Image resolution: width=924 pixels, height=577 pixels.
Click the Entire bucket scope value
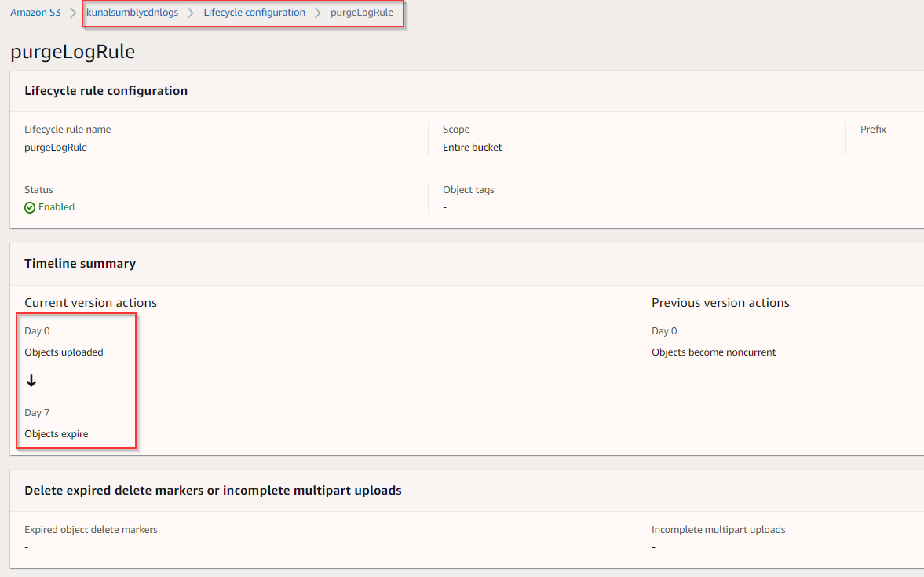(472, 147)
